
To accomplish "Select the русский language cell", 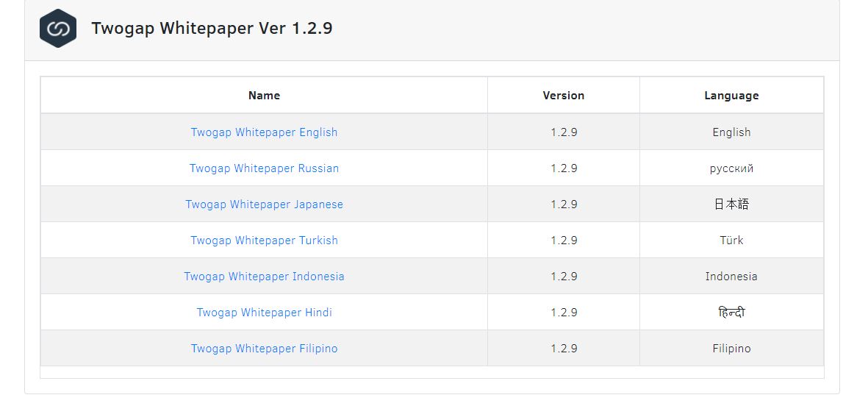I will click(731, 168).
